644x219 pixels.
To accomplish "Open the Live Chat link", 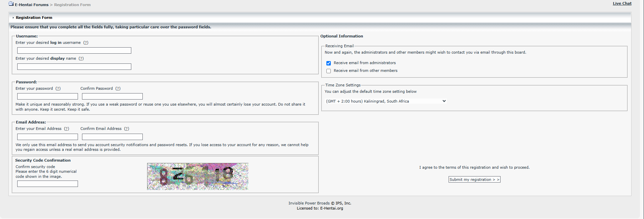I will 622,3.
